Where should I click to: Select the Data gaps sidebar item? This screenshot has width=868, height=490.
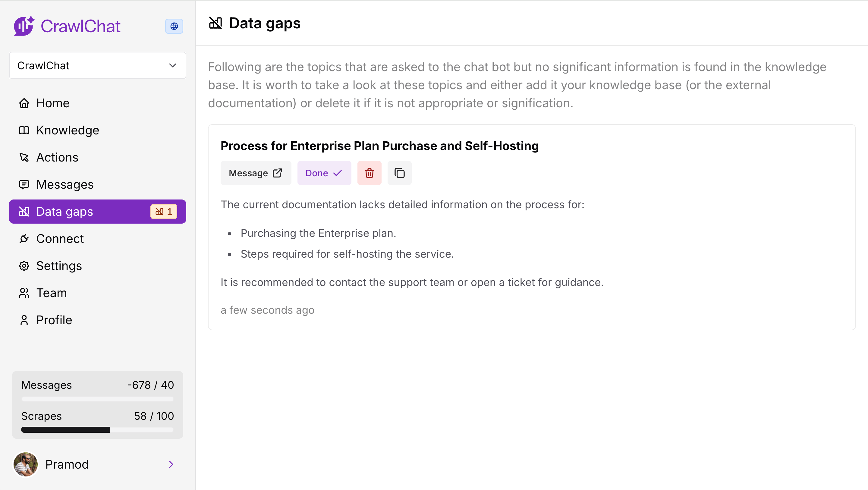(x=64, y=212)
